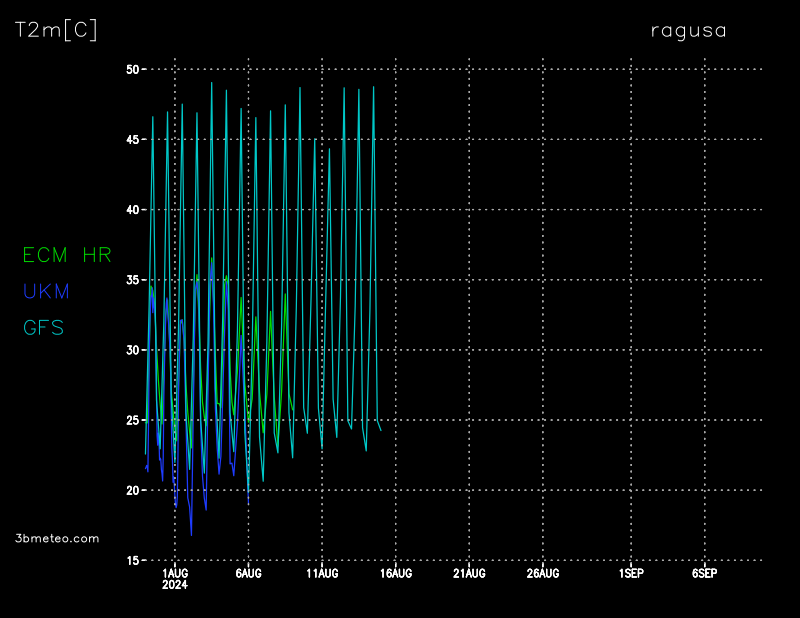Select the 26AUG date label

click(543, 573)
